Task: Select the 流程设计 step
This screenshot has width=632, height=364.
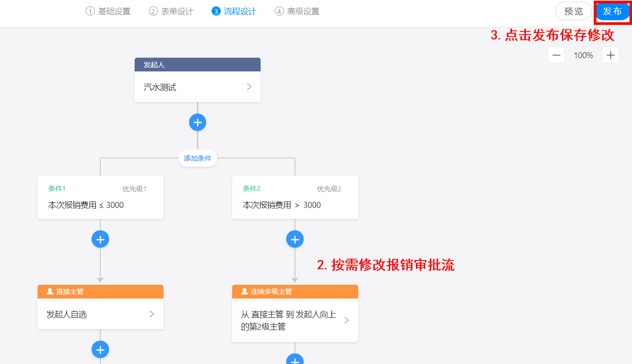Action: (x=234, y=11)
